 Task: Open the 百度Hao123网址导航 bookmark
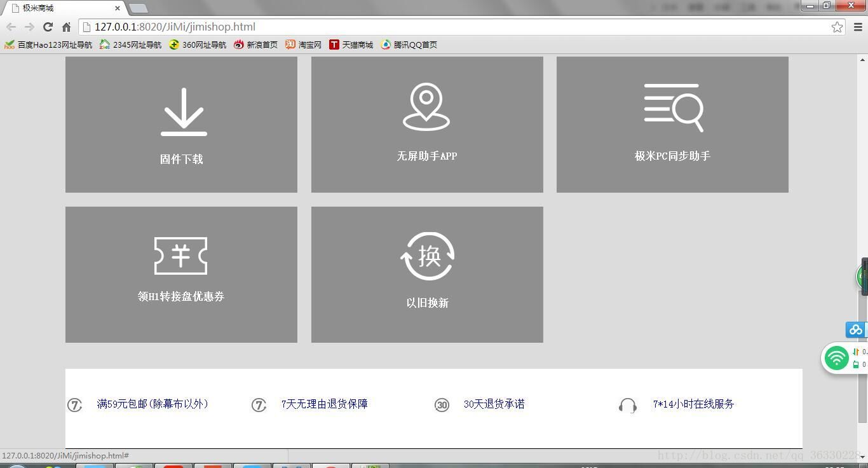coord(48,45)
